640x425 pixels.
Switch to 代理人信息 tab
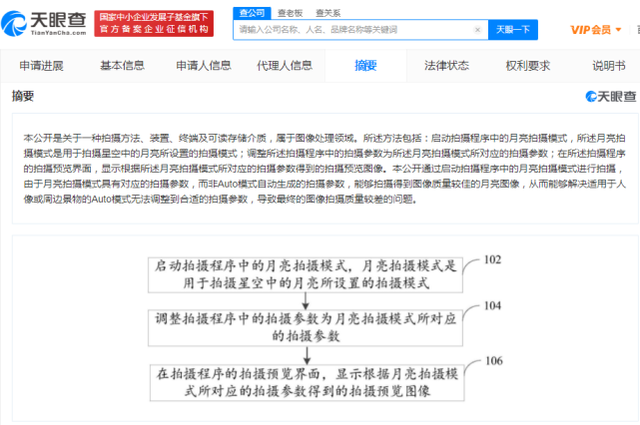pos(284,66)
